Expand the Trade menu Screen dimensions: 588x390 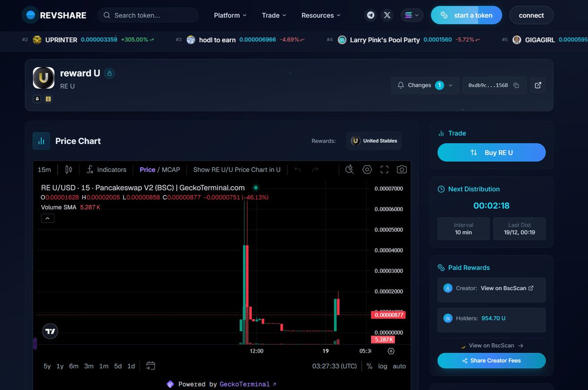[x=274, y=15]
